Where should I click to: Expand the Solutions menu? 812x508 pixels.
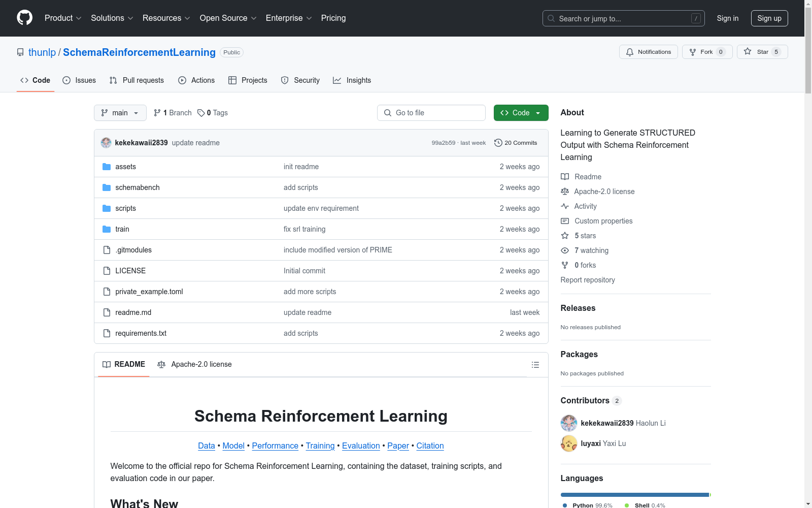click(x=112, y=18)
